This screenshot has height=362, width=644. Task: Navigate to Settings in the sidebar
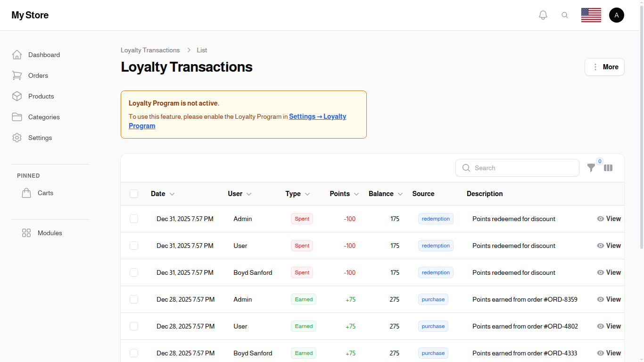click(40, 138)
